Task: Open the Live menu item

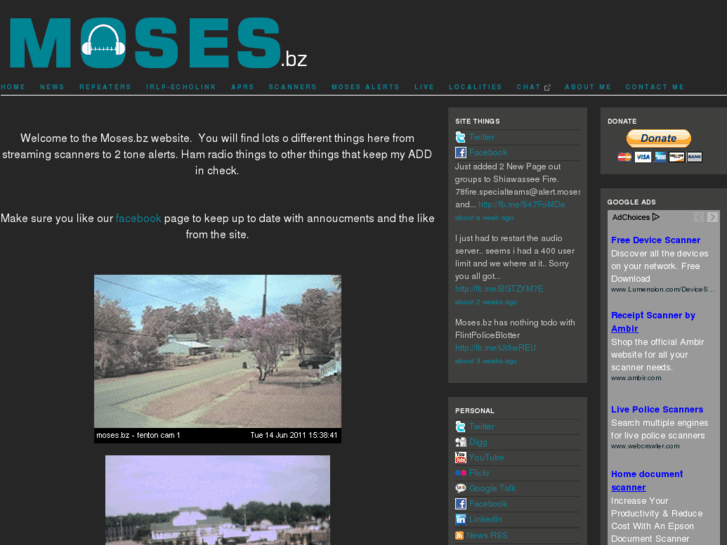Action: click(424, 87)
